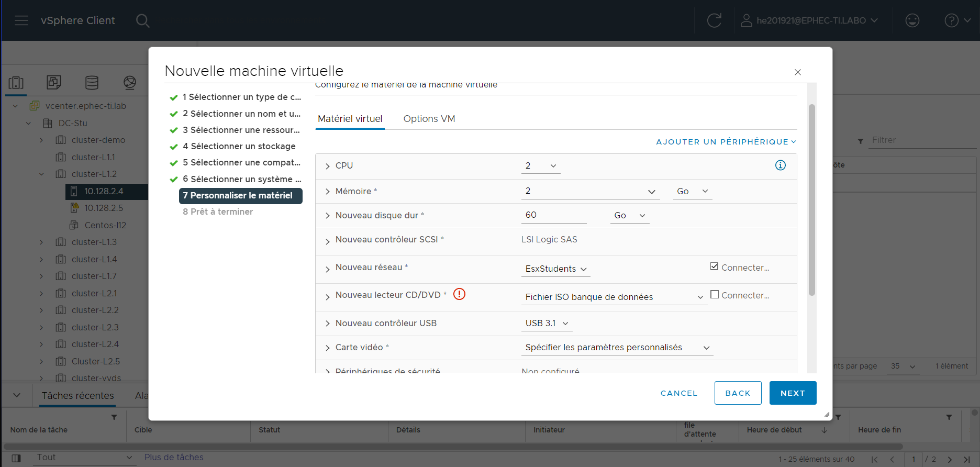The image size is (980, 467).
Task: Click the CD/DVD warning error icon
Action: [459, 294]
